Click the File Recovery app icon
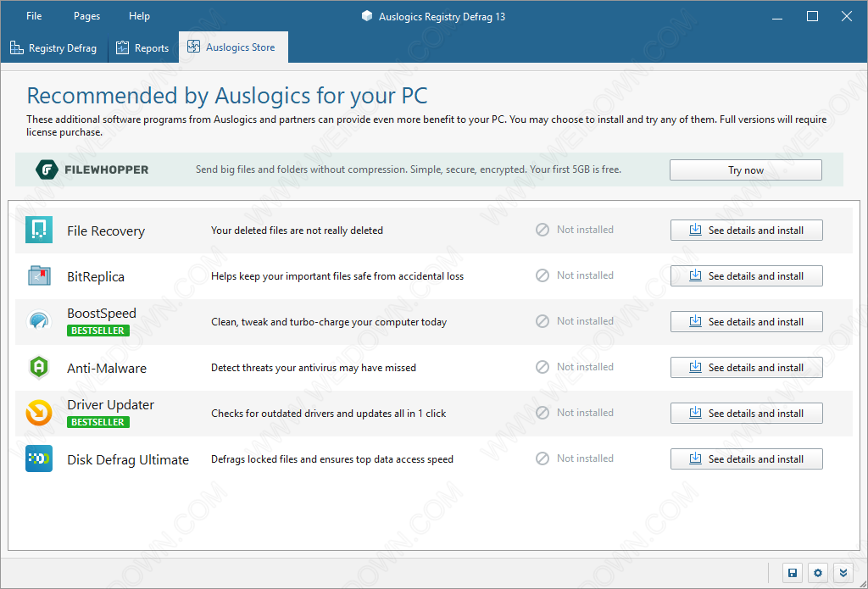The width and height of the screenshot is (868, 589). click(39, 230)
